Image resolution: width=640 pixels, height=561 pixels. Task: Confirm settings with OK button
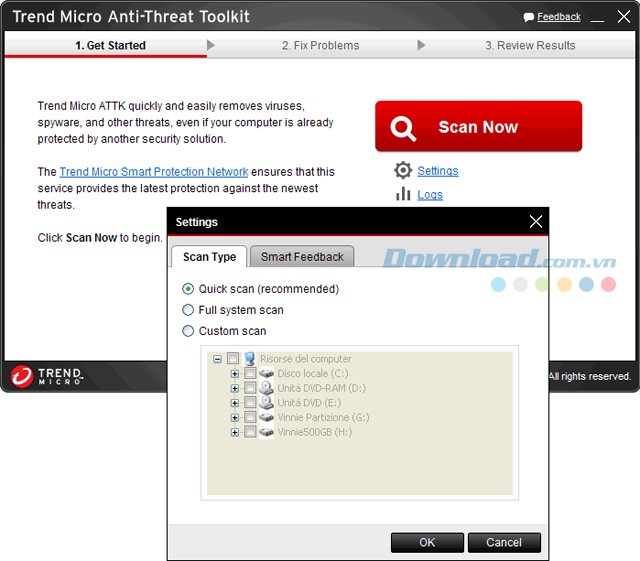[x=427, y=542]
